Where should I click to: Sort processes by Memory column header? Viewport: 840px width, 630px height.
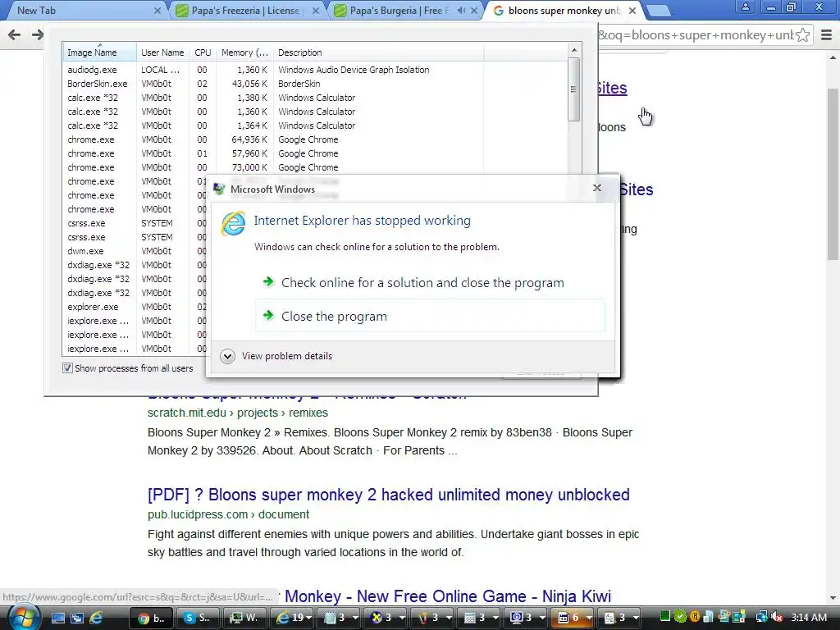pos(244,52)
